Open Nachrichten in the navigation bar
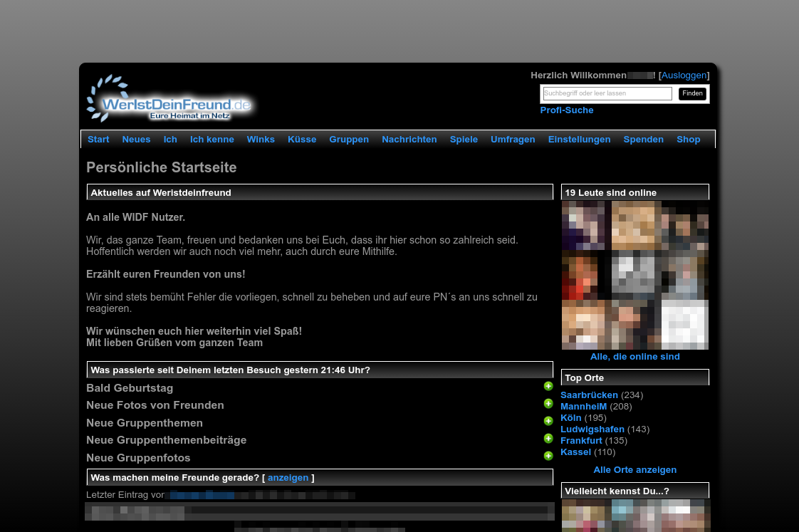 [409, 140]
